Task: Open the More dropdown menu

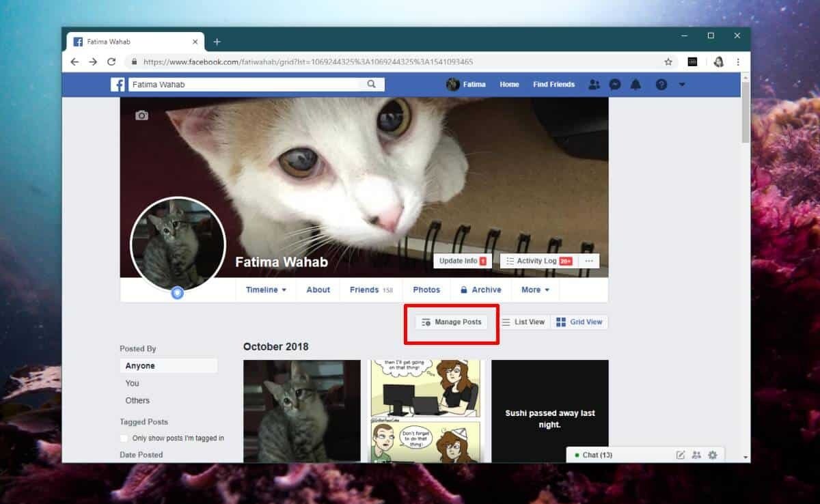Action: (x=535, y=290)
